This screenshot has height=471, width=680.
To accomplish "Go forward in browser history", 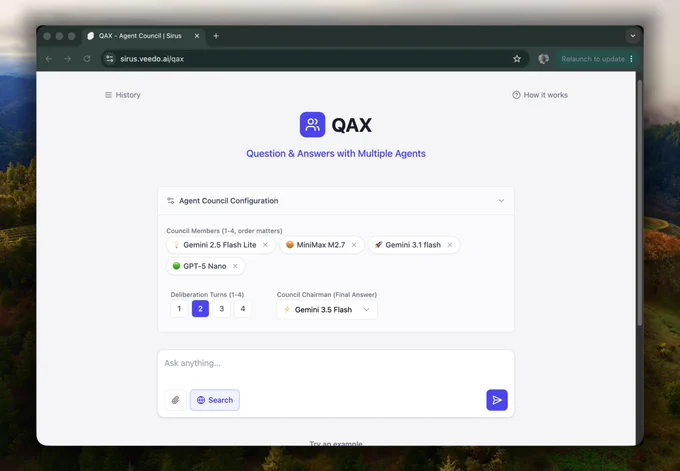I will tap(68, 59).
